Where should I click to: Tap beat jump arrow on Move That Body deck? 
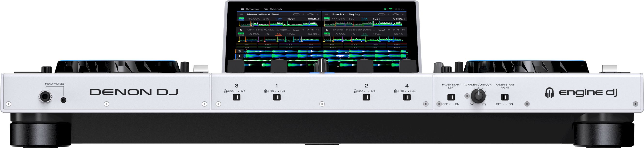396,30
